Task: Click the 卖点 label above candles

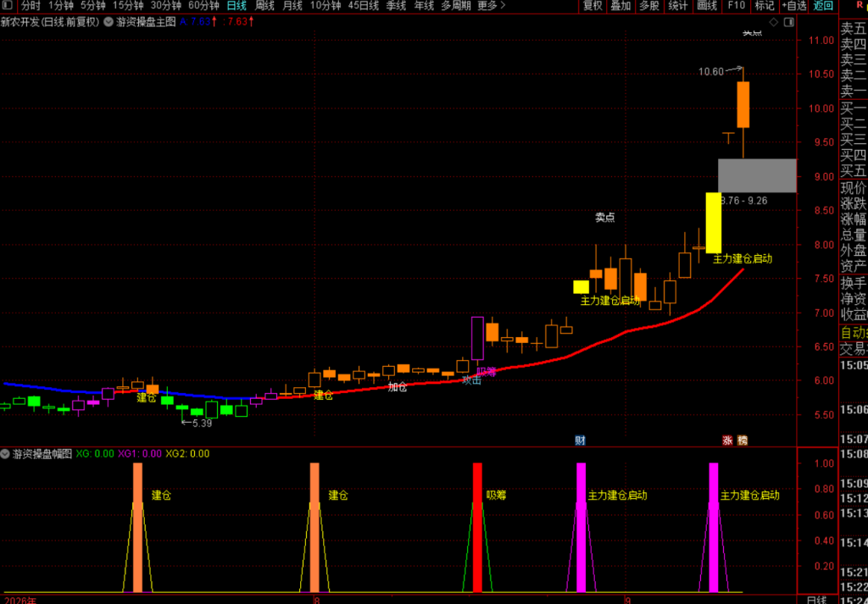Action: 605,218
